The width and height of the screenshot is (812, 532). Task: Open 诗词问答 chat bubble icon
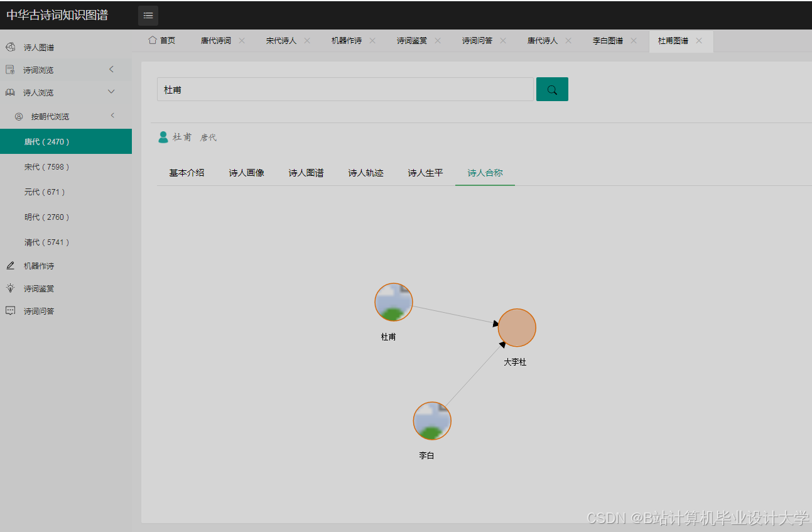coord(10,310)
